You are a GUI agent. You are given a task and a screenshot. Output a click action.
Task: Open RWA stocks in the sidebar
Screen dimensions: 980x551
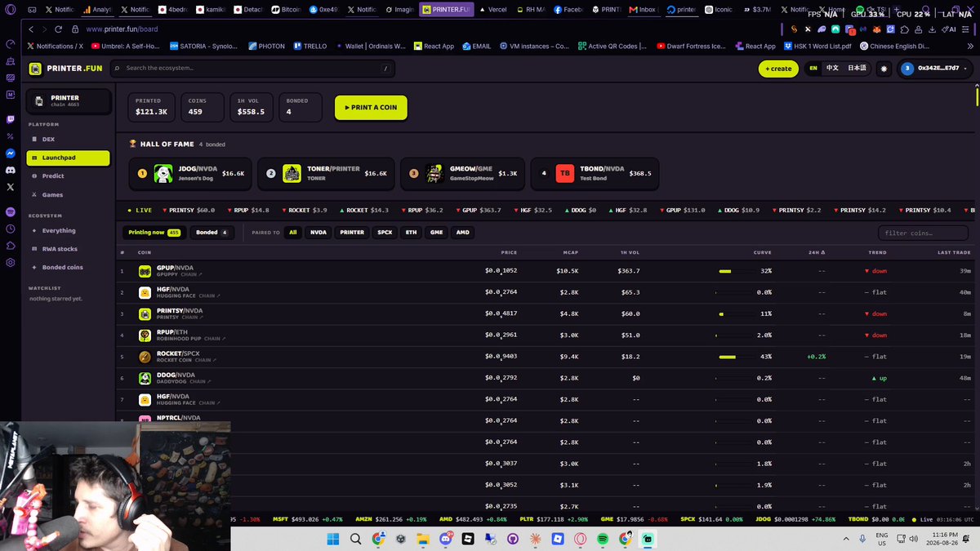68,248
